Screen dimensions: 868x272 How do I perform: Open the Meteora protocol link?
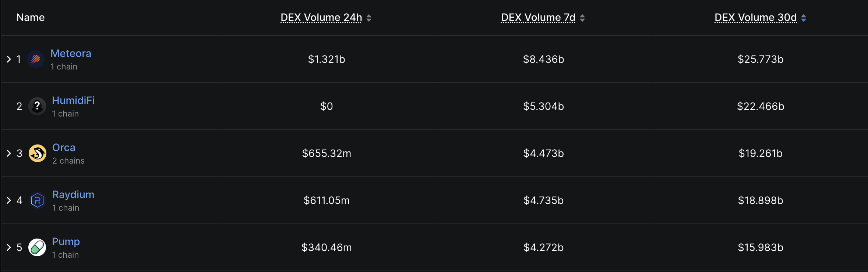click(x=71, y=54)
